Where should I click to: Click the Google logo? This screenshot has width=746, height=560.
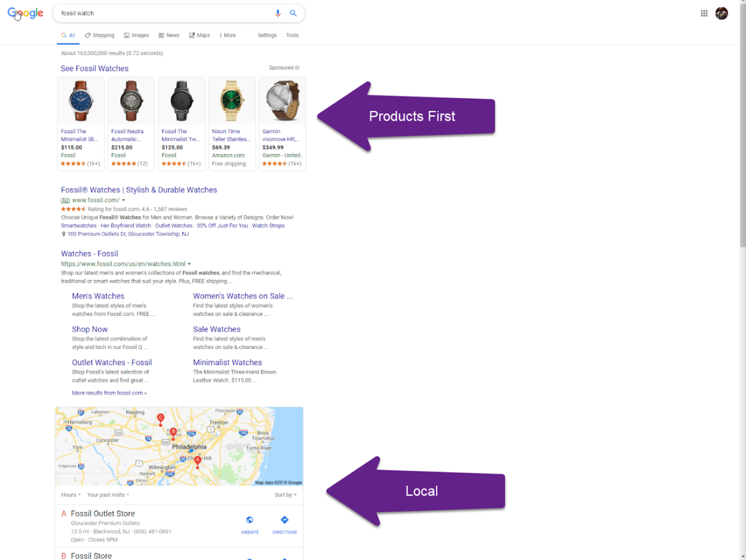(x=26, y=13)
